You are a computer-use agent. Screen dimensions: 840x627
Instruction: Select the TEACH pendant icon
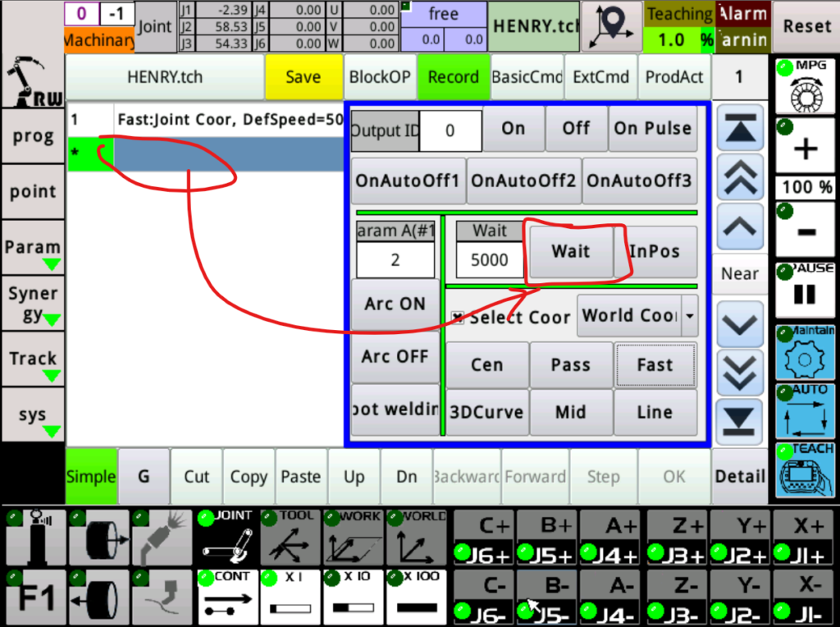[x=806, y=470]
